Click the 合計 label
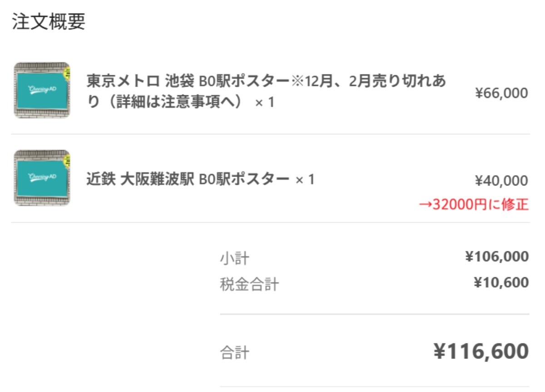Viewport: 545px width, 392px height. (x=234, y=353)
